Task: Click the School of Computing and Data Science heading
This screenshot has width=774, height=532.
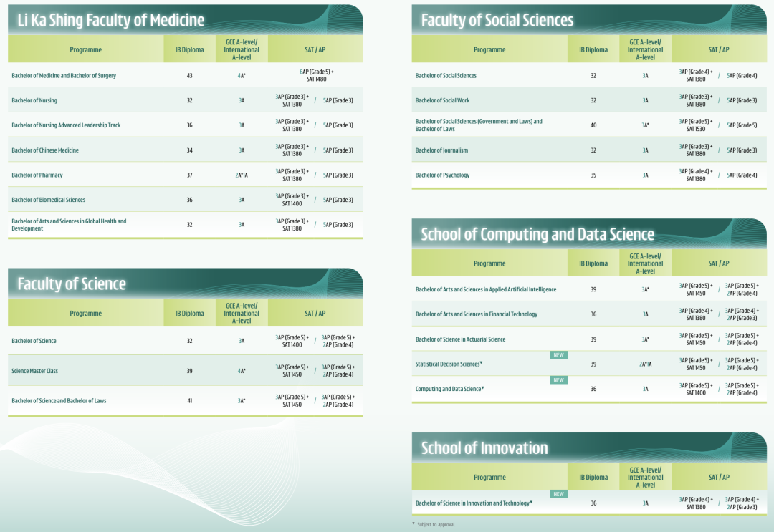Action: click(x=537, y=235)
